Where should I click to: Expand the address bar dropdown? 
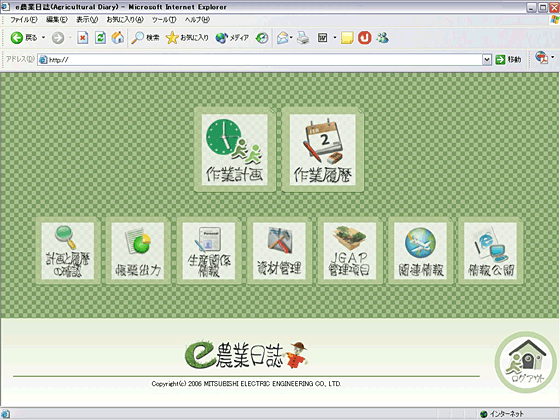(487, 60)
